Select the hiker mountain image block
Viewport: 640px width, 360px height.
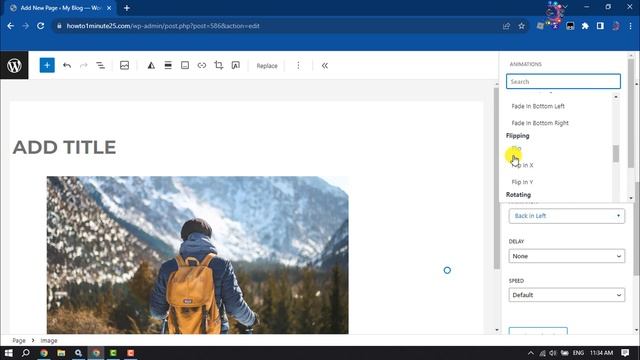tap(198, 255)
